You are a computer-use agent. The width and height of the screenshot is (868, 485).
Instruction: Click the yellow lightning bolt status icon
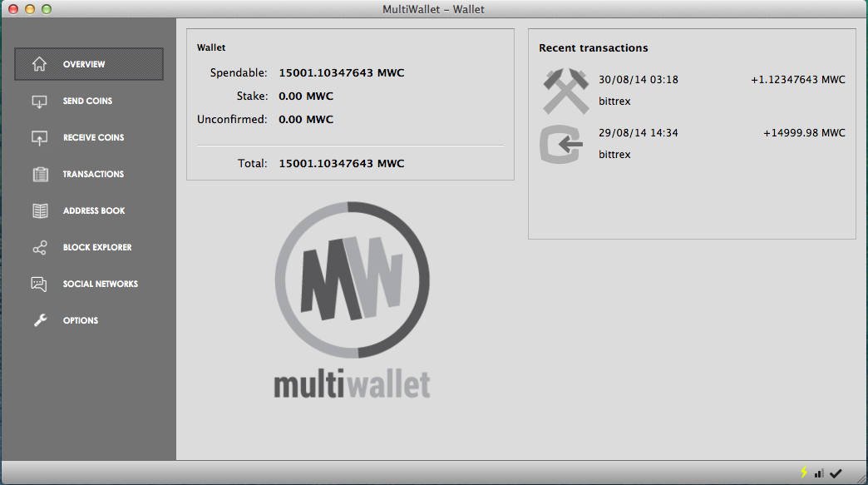(804, 473)
